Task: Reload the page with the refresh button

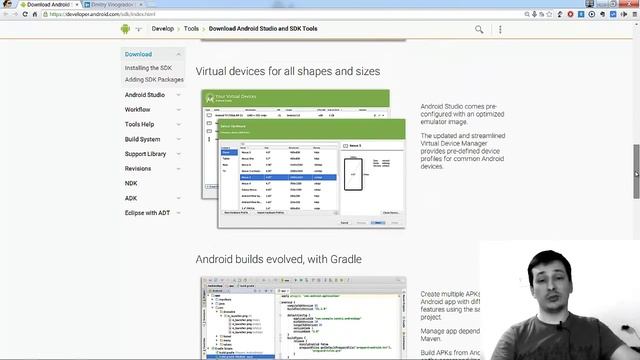Action: (x=25, y=14)
